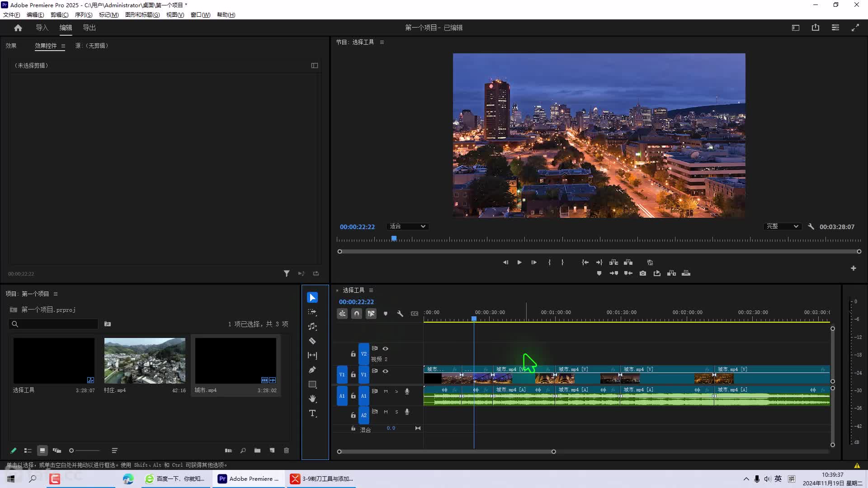This screenshot has height=488, width=868.
Task: Select the Pen tool
Action: [312, 370]
